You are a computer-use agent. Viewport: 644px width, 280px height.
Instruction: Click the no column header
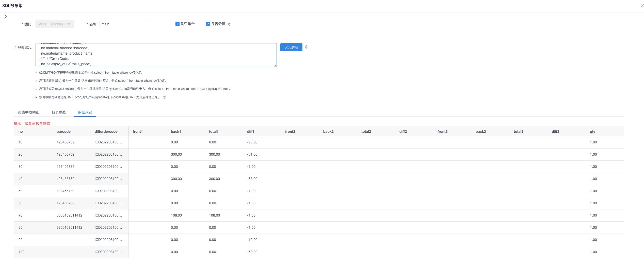pos(21,131)
